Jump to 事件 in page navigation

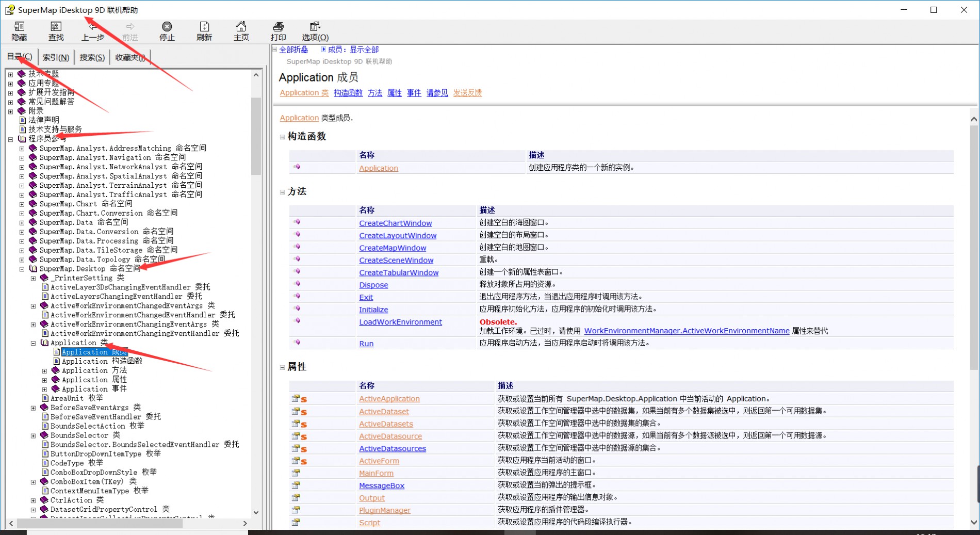point(414,93)
